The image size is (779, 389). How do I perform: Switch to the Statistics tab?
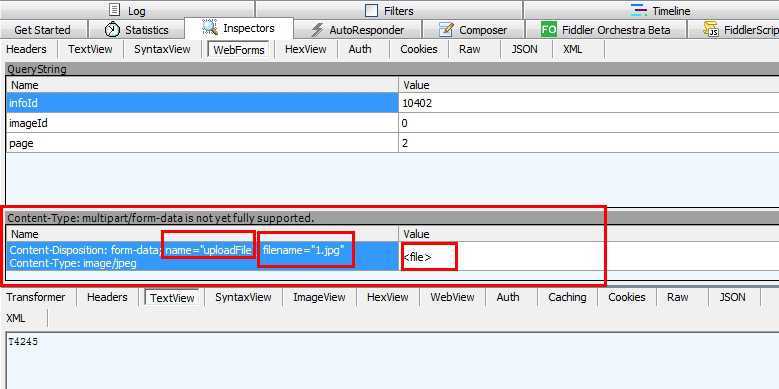(x=136, y=30)
